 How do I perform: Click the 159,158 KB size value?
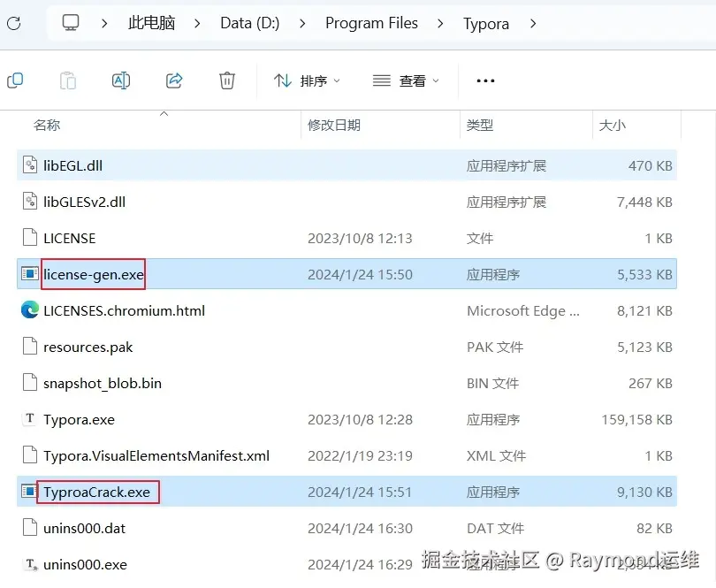(x=637, y=419)
